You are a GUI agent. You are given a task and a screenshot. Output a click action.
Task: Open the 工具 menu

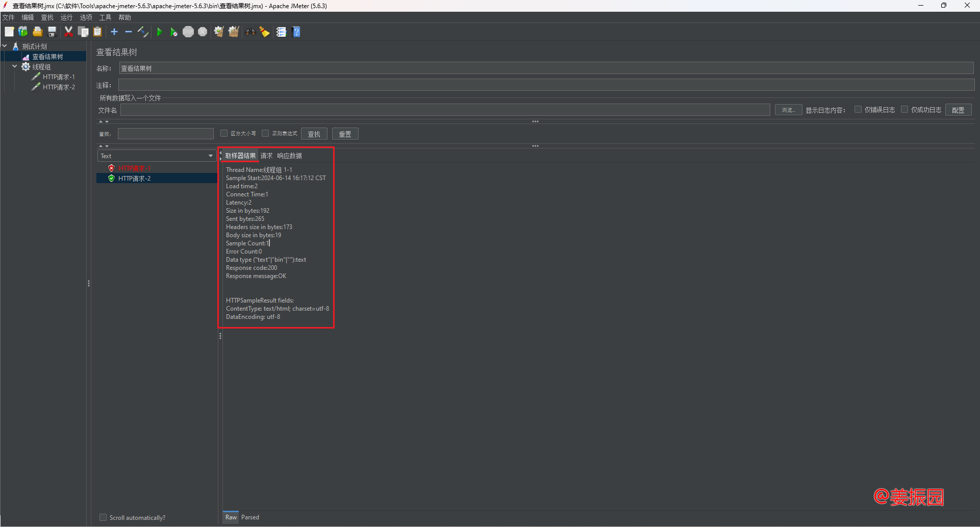click(x=105, y=17)
